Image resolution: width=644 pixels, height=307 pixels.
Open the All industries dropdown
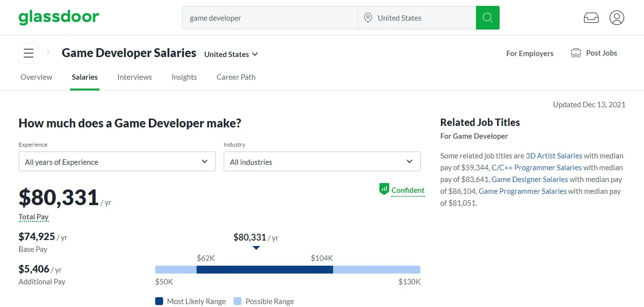click(322, 162)
